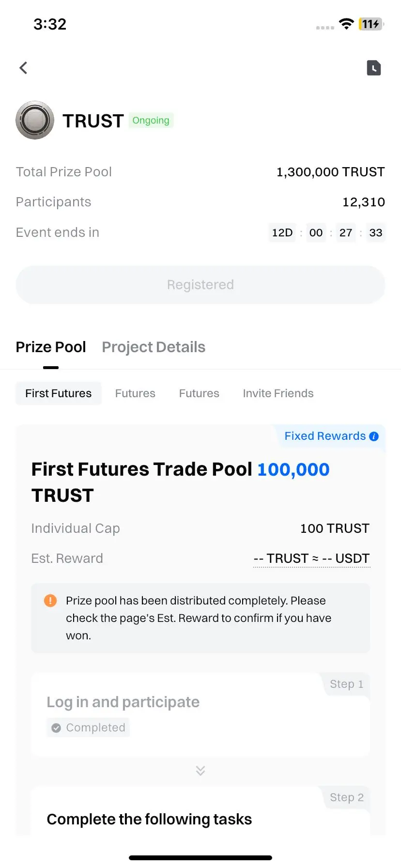Tap the battery indicator icon
This screenshot has width=401, height=868.
coord(371,24)
